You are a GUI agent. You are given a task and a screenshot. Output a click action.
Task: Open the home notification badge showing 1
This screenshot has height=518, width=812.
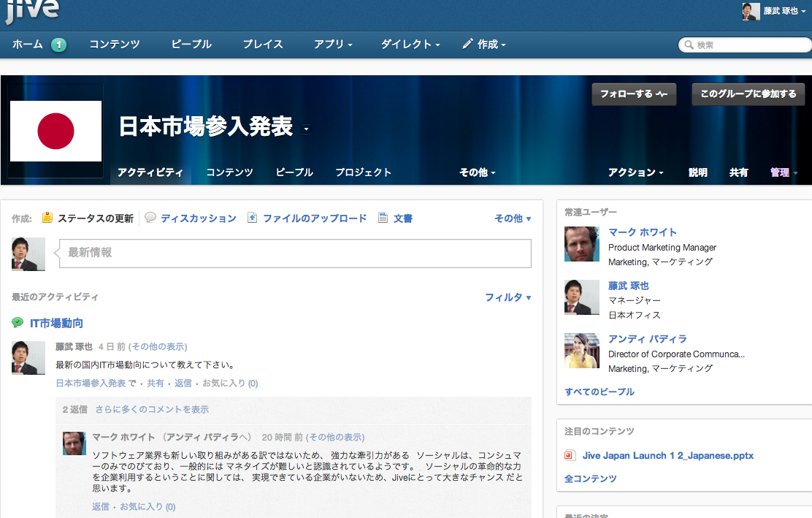point(58,45)
